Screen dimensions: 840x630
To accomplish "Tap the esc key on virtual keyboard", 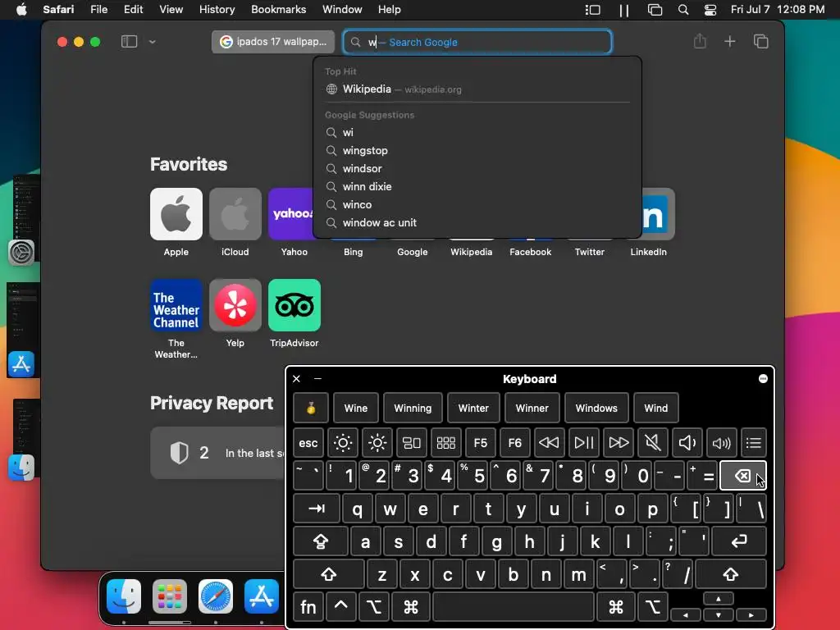I will coord(308,443).
